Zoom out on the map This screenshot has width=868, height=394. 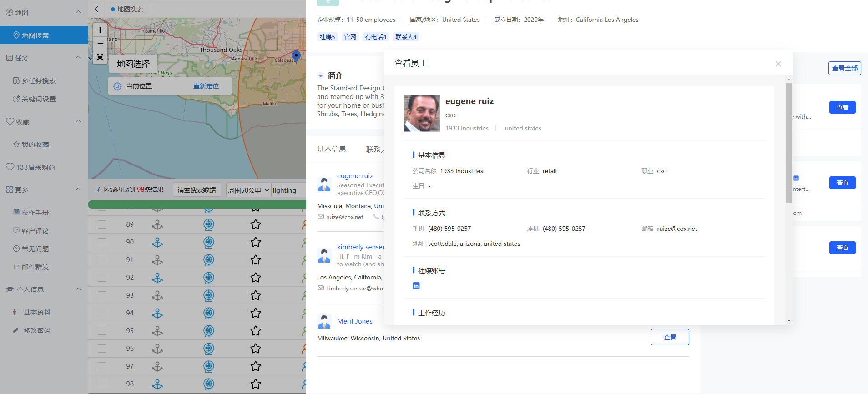pos(100,44)
